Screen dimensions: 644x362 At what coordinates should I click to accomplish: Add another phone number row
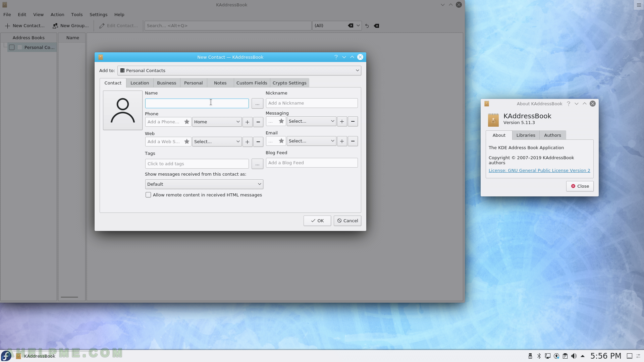point(247,122)
